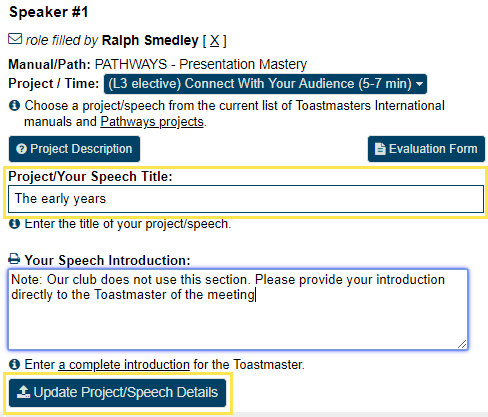Open the Project Description button

click(74, 149)
